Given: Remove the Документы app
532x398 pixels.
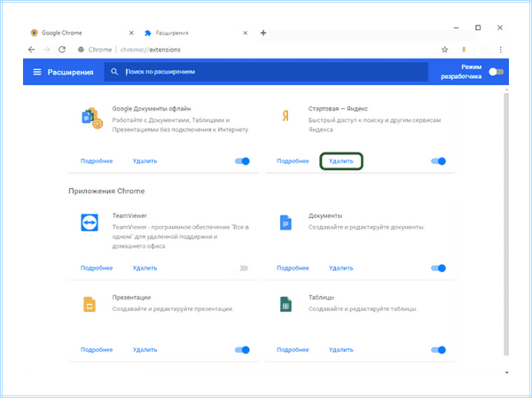Looking at the screenshot, I should [341, 268].
